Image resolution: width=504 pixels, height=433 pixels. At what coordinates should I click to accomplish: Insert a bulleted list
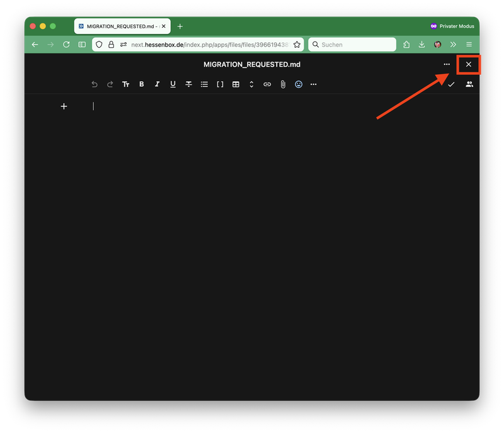point(204,84)
